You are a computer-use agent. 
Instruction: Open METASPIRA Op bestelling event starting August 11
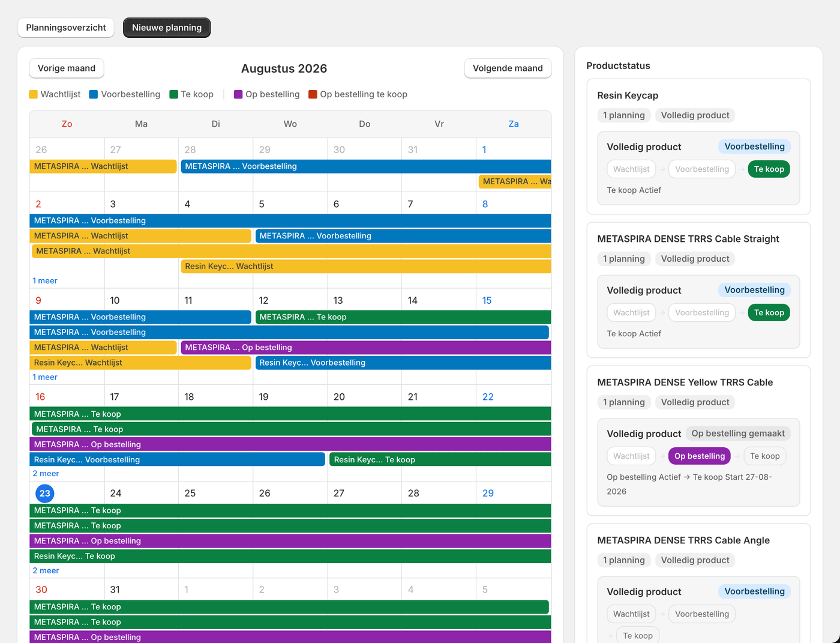(x=366, y=348)
